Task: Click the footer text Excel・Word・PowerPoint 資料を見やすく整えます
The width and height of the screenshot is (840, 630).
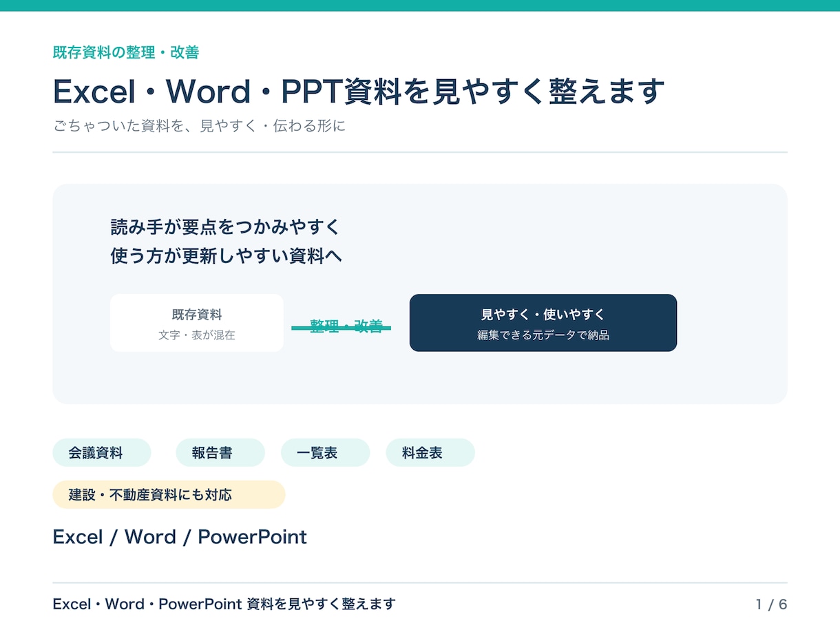Action: pos(224,604)
